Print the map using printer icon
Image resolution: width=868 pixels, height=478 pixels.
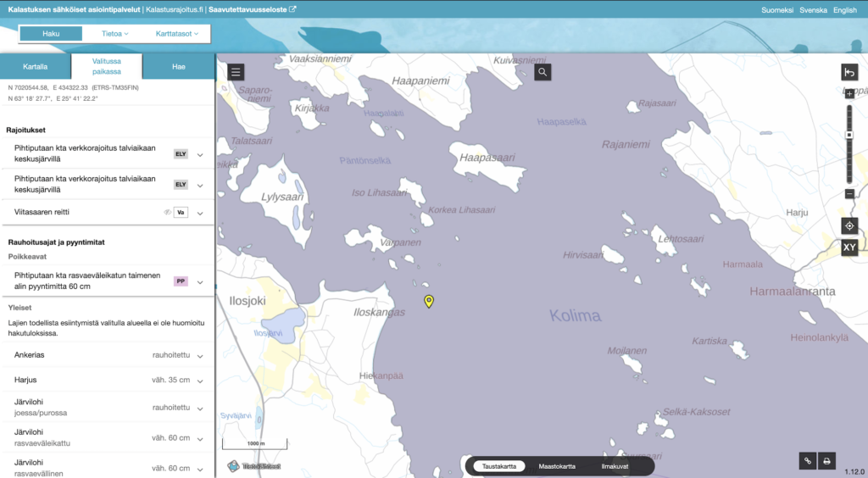click(827, 461)
